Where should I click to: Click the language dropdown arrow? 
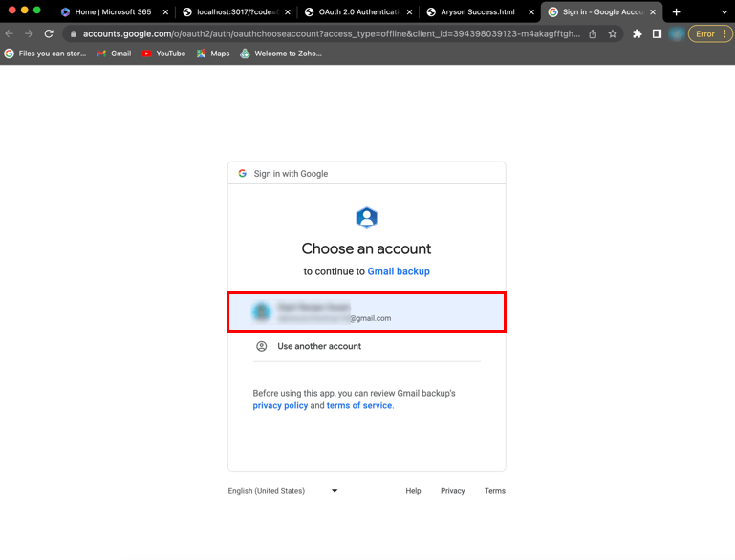point(335,490)
